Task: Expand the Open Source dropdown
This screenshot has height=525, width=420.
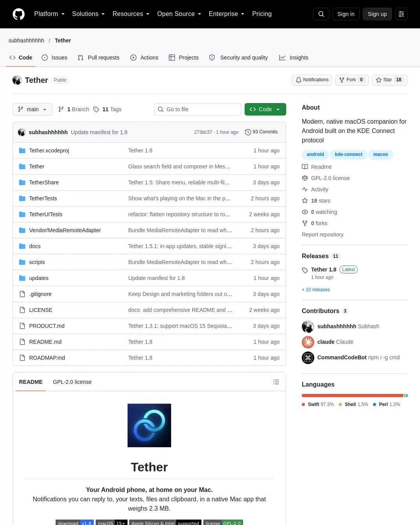Action: [179, 14]
